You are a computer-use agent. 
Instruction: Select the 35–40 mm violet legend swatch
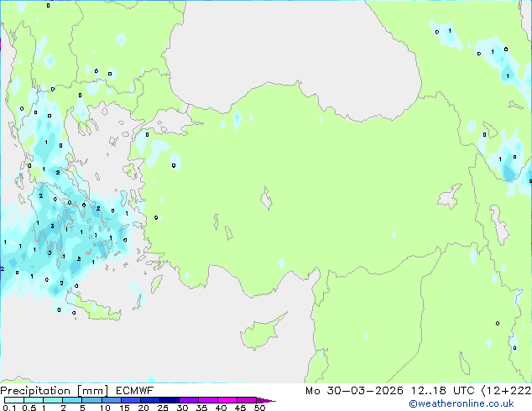(207, 400)
